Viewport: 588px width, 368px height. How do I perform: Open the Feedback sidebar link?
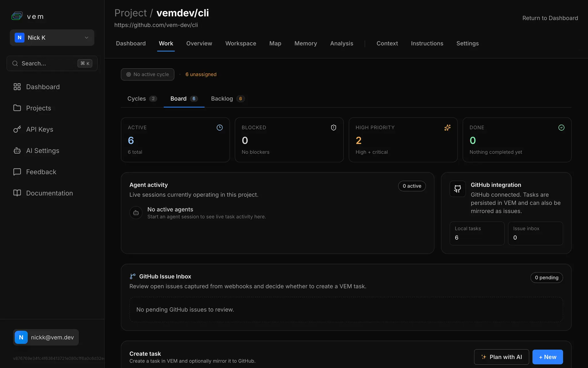tap(41, 172)
